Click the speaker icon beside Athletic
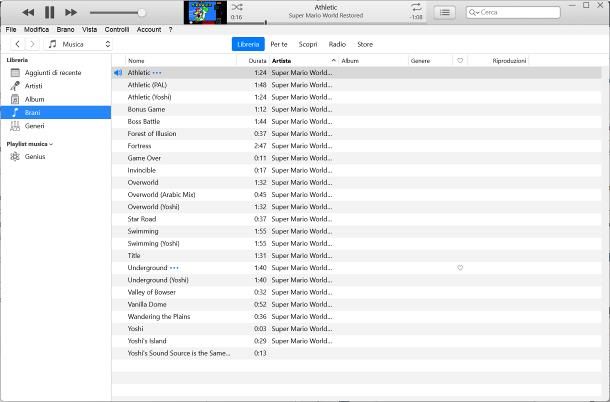The image size is (610, 402). point(118,73)
